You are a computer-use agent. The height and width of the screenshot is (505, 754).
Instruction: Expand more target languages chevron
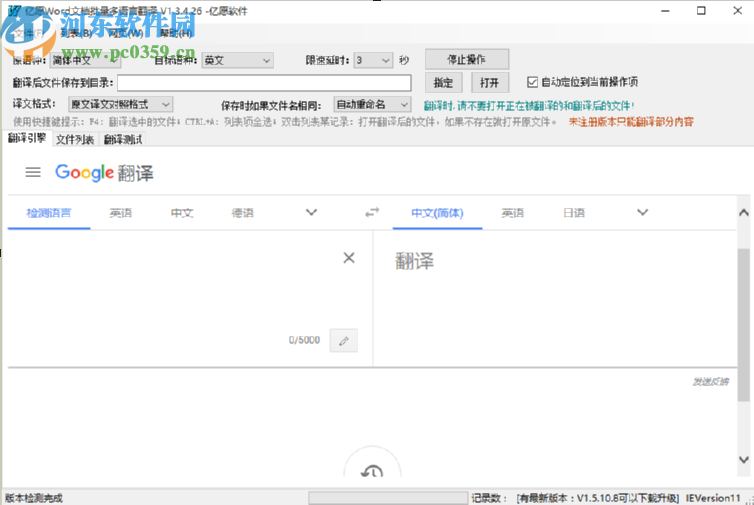pyautogui.click(x=642, y=212)
